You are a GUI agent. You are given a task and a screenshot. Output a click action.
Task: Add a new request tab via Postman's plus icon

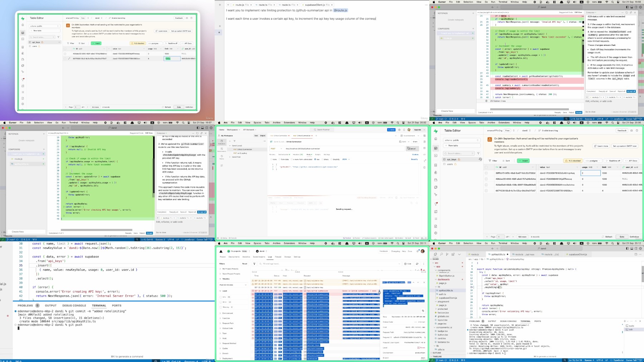click(316, 136)
